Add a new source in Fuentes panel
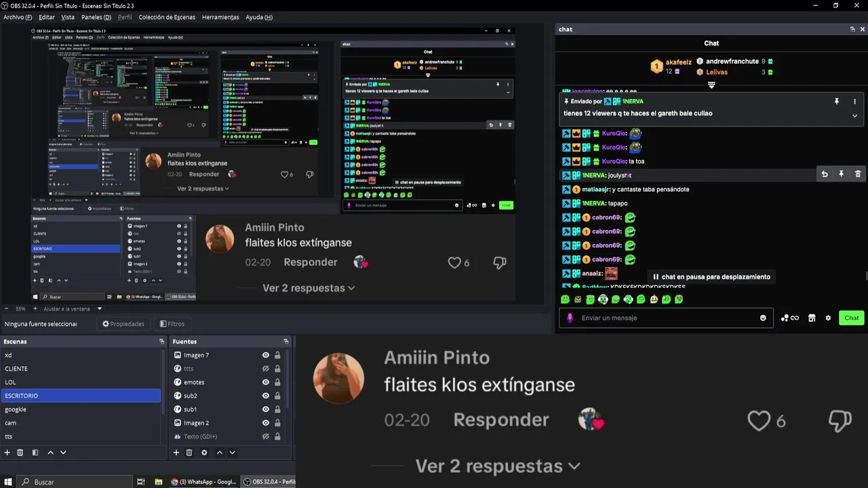The height and width of the screenshot is (488, 868). (176, 452)
